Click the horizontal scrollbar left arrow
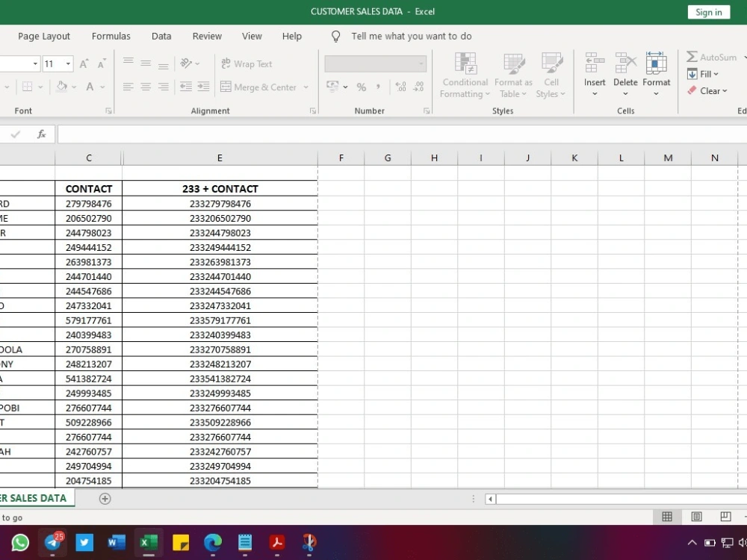The width and height of the screenshot is (747, 560). 490,499
